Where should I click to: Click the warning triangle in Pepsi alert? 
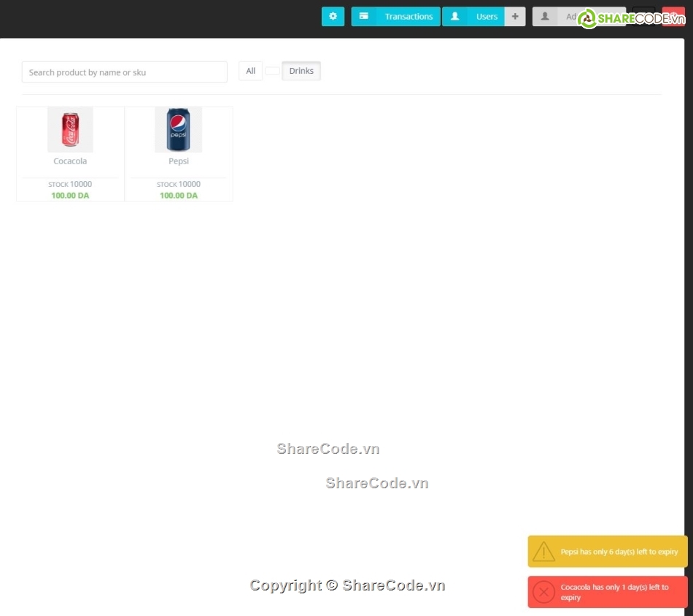pyautogui.click(x=544, y=552)
